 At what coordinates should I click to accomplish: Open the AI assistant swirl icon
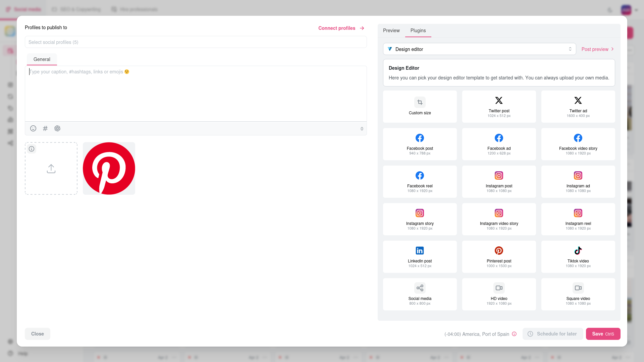point(57,128)
